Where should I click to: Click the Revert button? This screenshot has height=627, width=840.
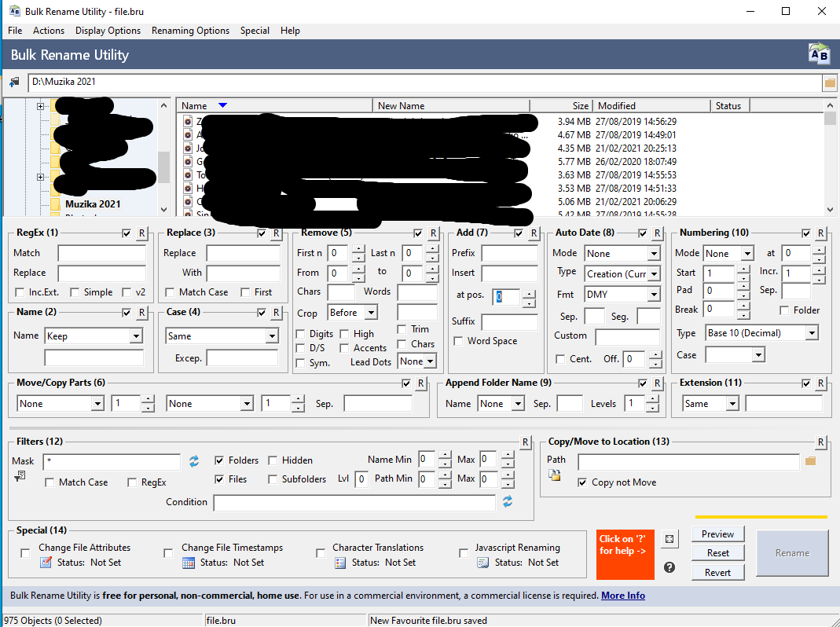click(718, 572)
